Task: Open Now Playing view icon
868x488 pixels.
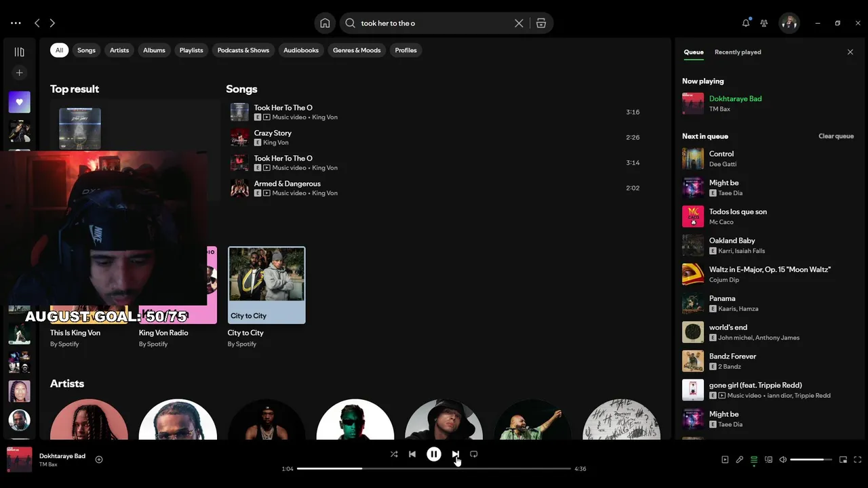Action: click(x=725, y=460)
